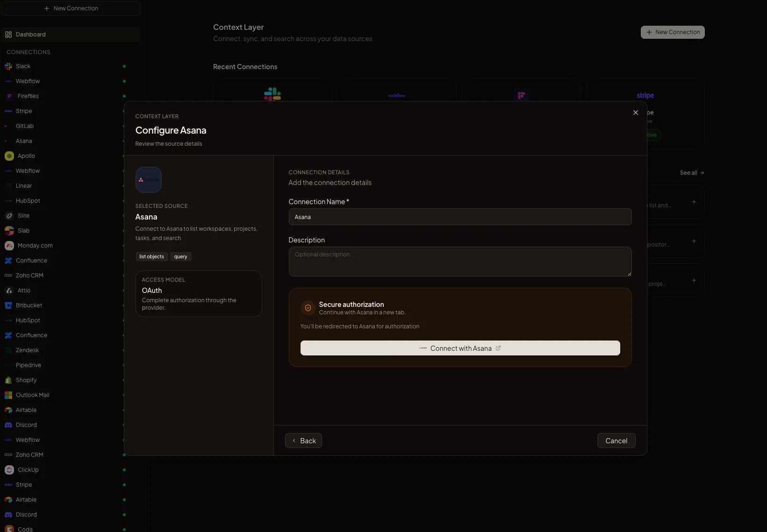Viewport: 767px width, 532px height.
Task: Click the ClickUp icon in sidebar
Action: coord(9,470)
